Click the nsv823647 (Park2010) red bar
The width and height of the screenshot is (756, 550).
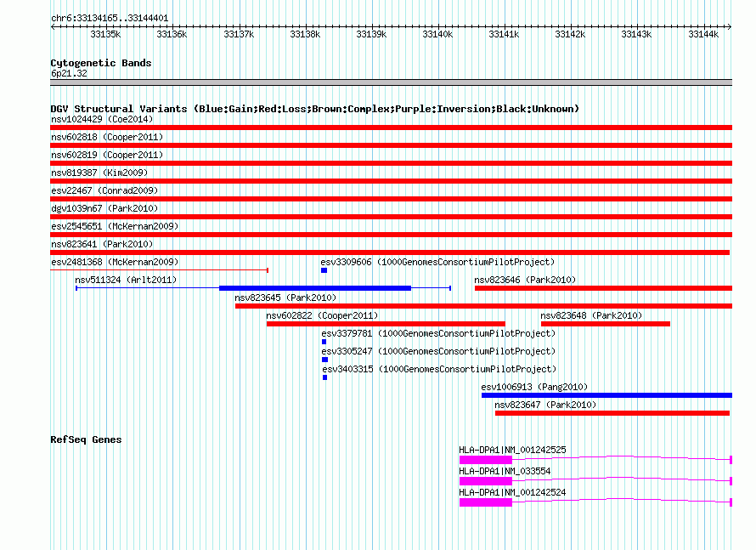click(612, 413)
